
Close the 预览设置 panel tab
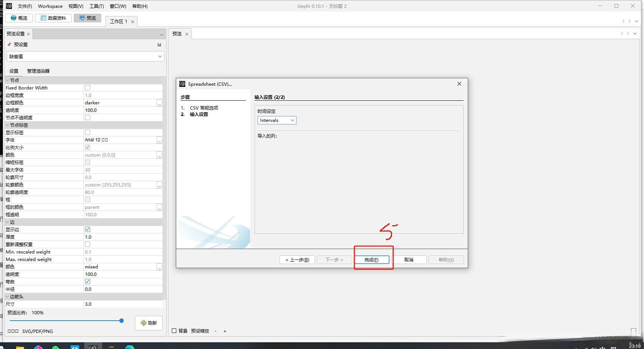[28, 34]
